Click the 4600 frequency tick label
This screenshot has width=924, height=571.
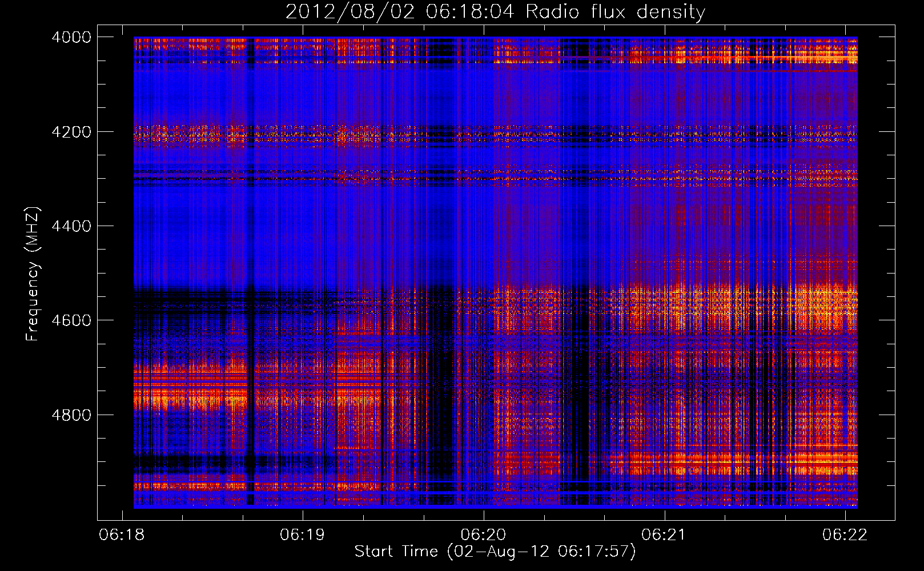coord(71,320)
